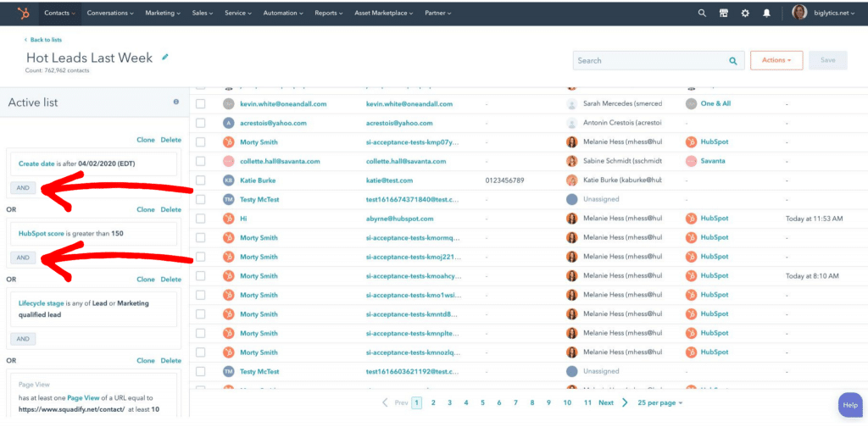868x427 pixels.
Task: Click the user avatar next to biglytics.net
Action: tap(799, 14)
